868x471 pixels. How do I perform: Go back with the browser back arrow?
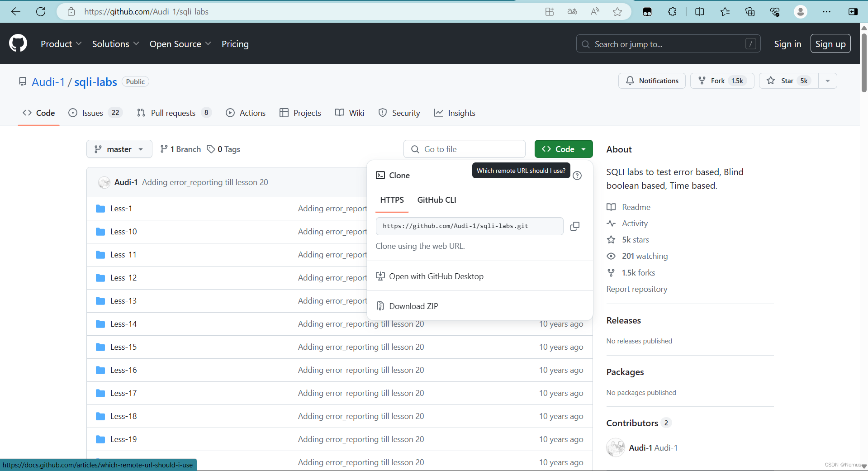tap(16, 12)
